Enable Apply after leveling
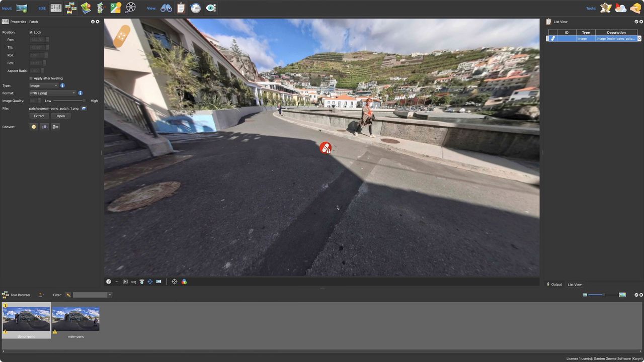 [31, 78]
